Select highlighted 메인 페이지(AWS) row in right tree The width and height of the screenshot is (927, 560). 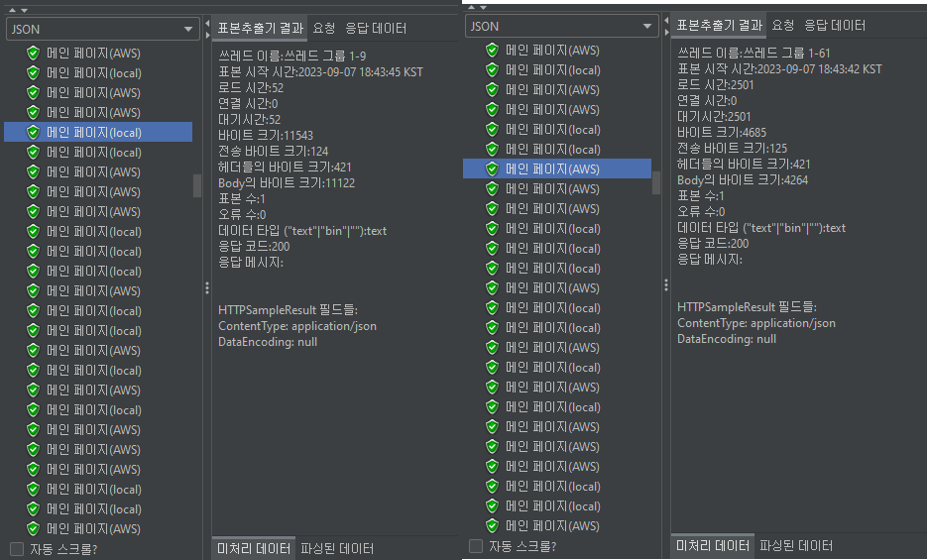pos(557,168)
